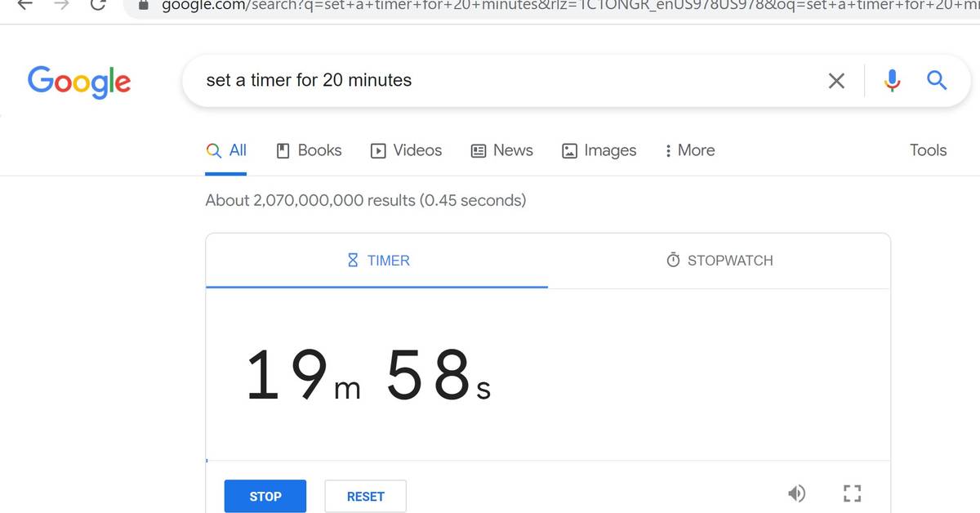Open the Books search results

[x=310, y=150]
